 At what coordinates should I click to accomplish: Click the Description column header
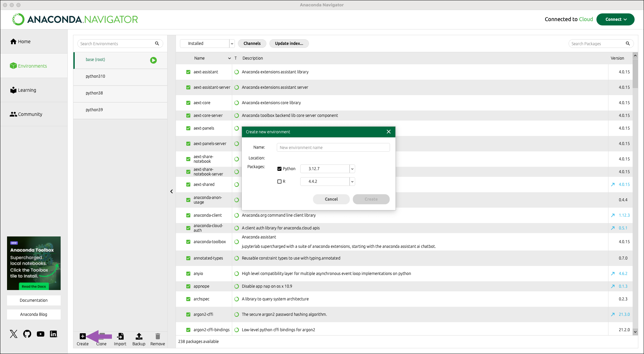(253, 58)
